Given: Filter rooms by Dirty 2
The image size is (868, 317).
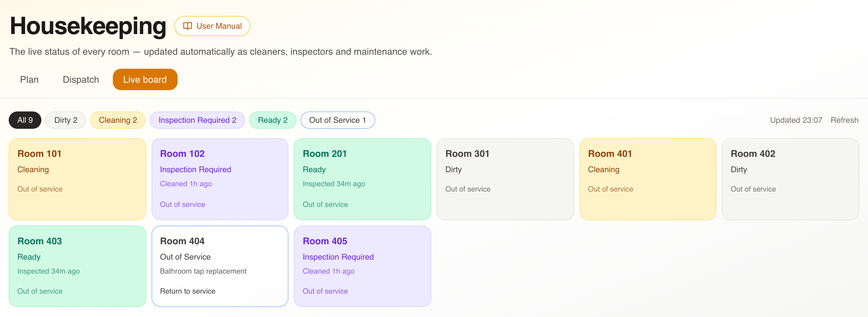Looking at the screenshot, I should coord(66,120).
